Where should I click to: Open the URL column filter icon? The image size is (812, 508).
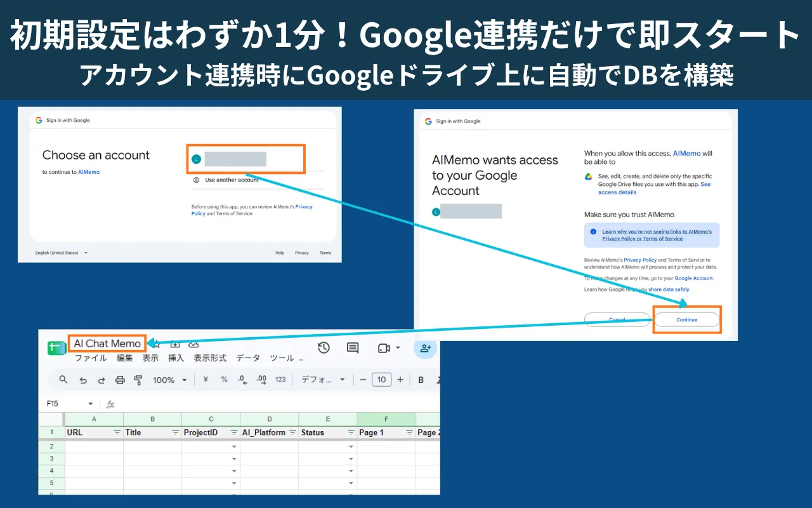(117, 432)
